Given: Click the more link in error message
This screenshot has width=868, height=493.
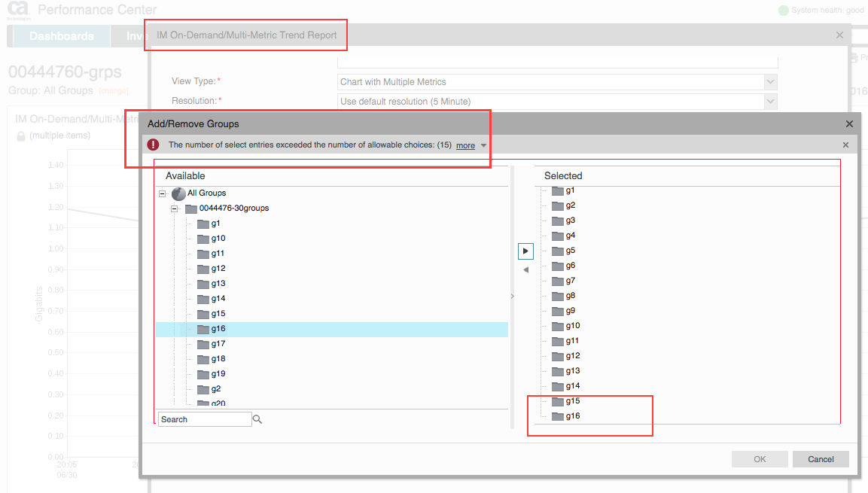Looking at the screenshot, I should coord(465,145).
